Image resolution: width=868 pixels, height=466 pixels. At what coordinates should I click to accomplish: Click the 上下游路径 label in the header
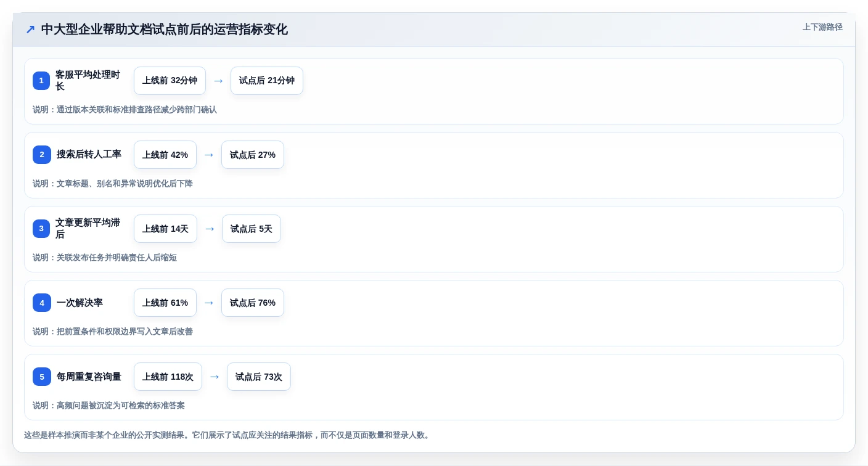pos(822,27)
